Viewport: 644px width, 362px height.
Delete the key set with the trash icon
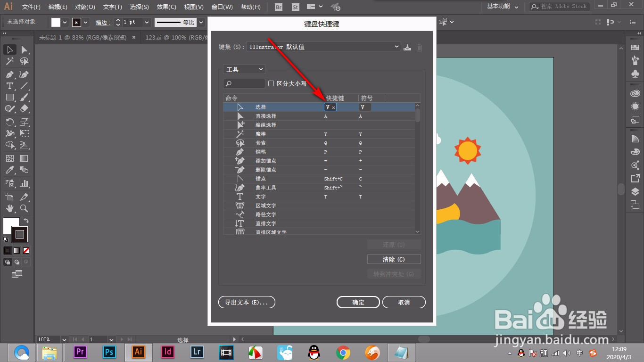[419, 47]
